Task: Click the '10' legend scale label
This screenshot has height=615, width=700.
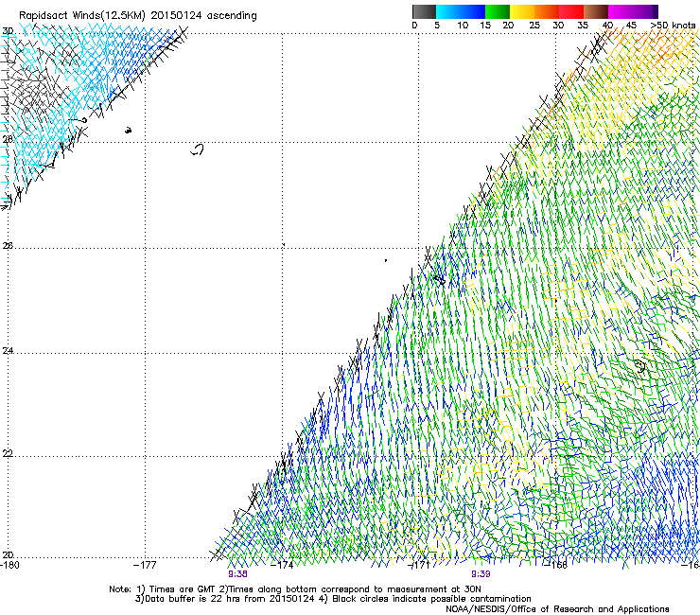Action: pos(463,26)
